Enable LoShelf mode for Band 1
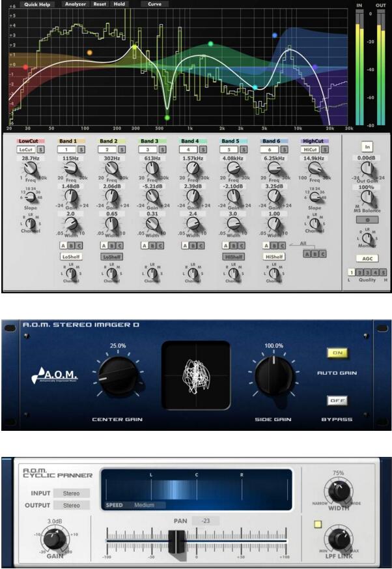Viewport: 392px width, 569px height. (x=71, y=257)
